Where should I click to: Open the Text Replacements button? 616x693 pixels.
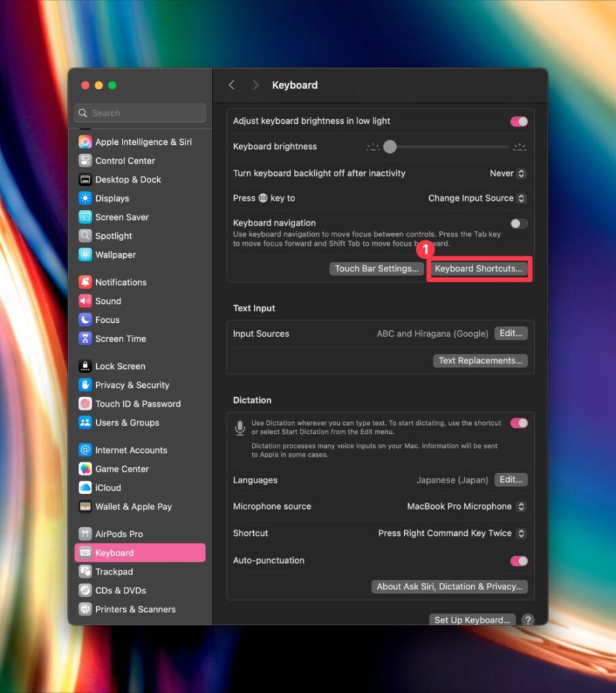480,361
